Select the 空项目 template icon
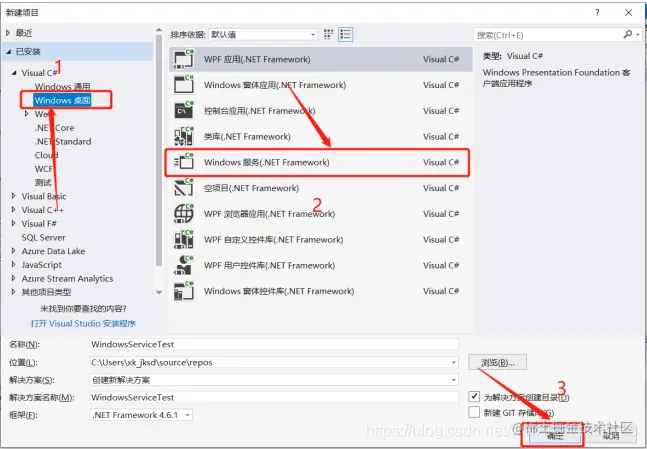 (x=184, y=188)
